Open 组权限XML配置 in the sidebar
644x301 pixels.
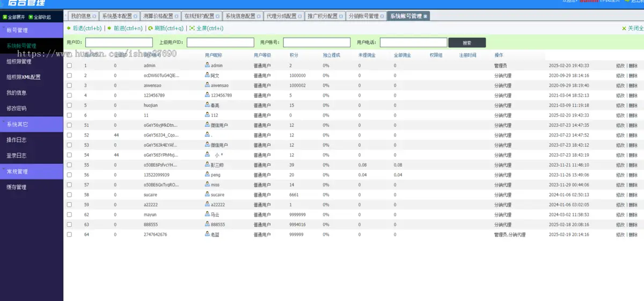pos(24,77)
